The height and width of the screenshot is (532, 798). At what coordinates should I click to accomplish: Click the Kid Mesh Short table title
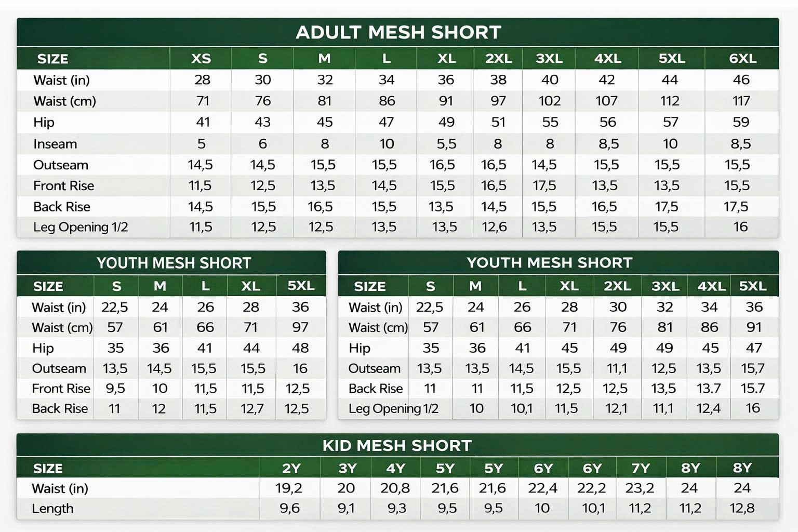coord(397,445)
